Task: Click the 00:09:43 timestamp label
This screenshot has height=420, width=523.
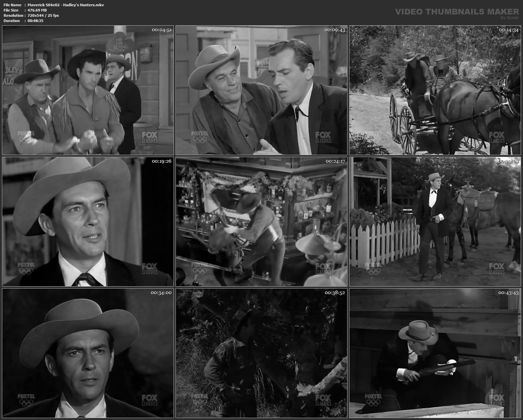Action: tap(335, 30)
